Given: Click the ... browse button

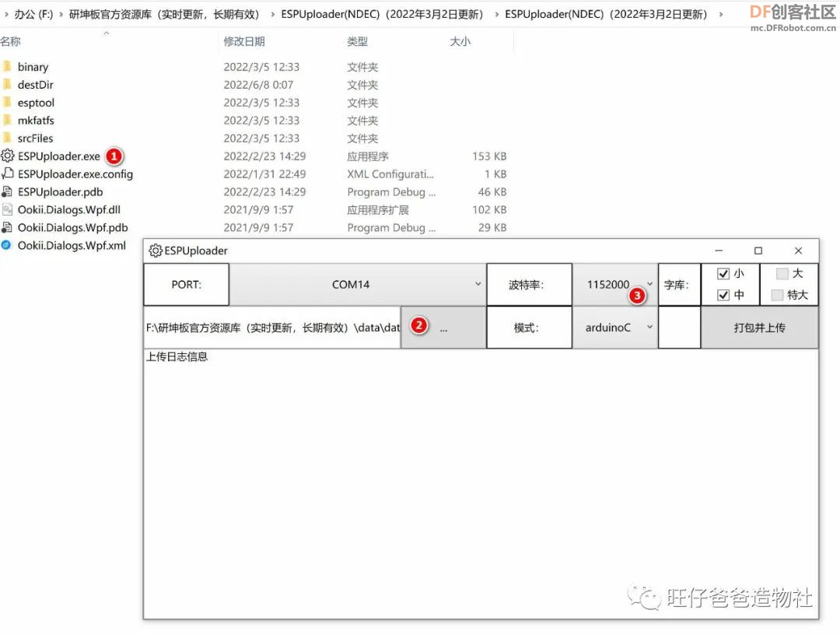Looking at the screenshot, I should pos(443,328).
